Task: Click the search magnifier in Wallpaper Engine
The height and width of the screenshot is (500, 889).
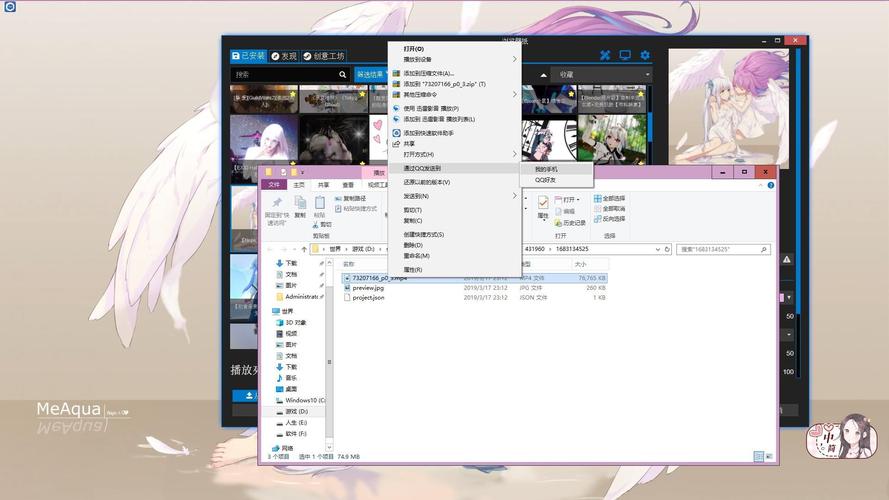Action: (x=342, y=74)
